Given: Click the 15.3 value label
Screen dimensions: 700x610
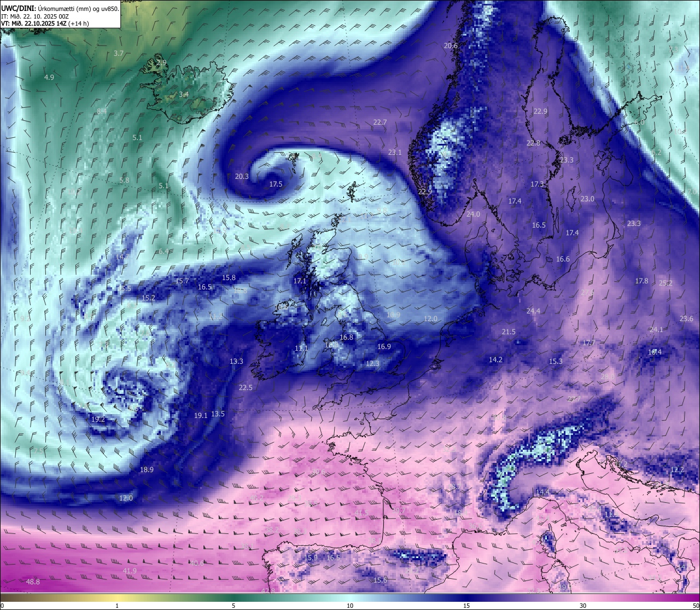Looking at the screenshot, I should [556, 362].
